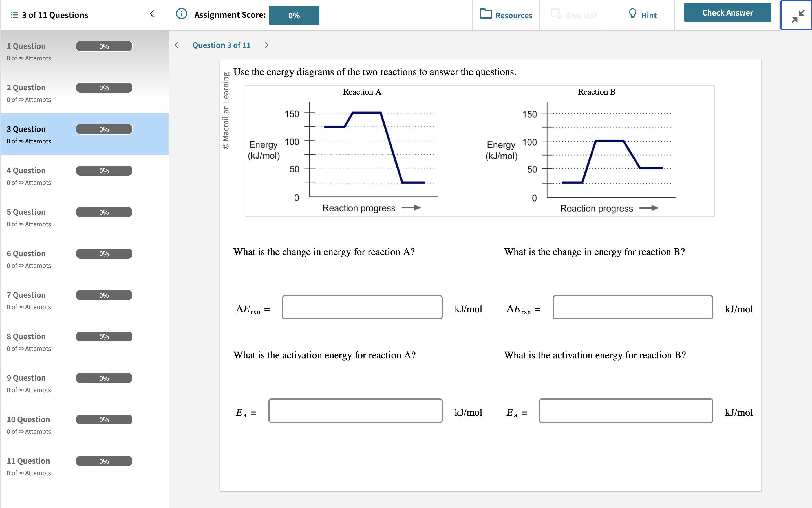
Task: Click the Give Up? button
Action: click(574, 15)
